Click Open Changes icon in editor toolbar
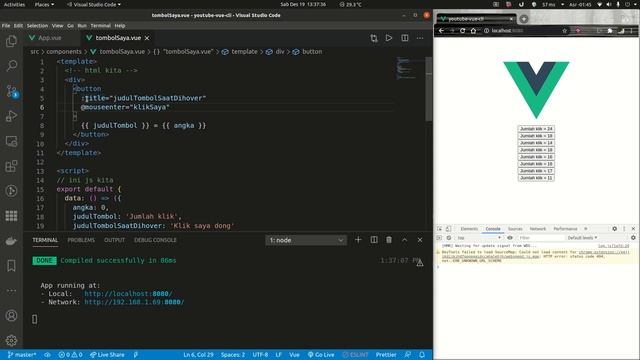 point(373,38)
